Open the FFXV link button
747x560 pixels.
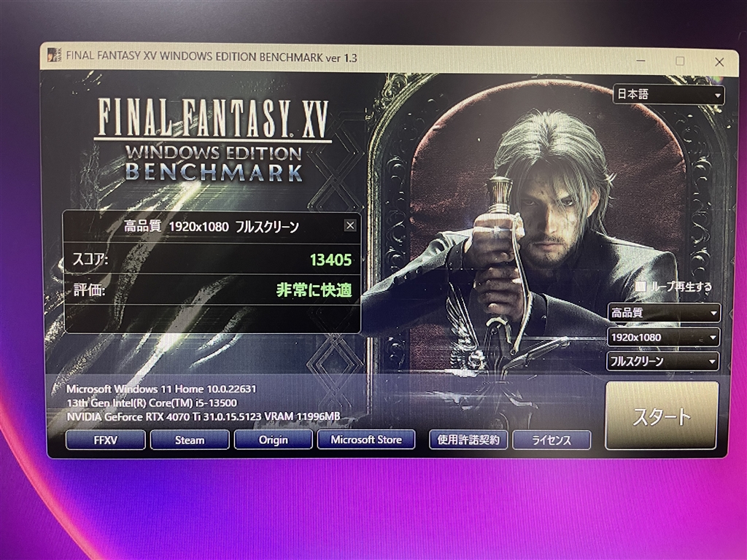pyautogui.click(x=105, y=440)
